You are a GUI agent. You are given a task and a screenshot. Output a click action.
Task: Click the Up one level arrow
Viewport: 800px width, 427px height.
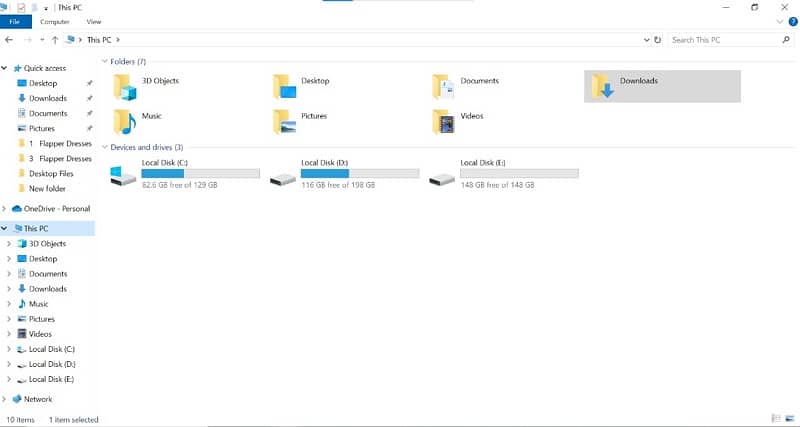point(54,40)
